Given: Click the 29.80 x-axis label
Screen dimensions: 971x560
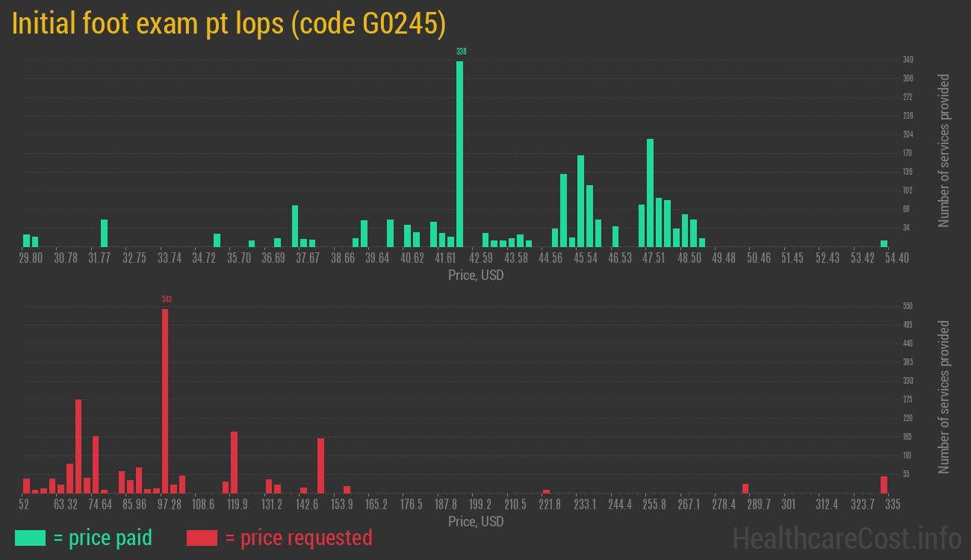Looking at the screenshot, I should 31,258.
